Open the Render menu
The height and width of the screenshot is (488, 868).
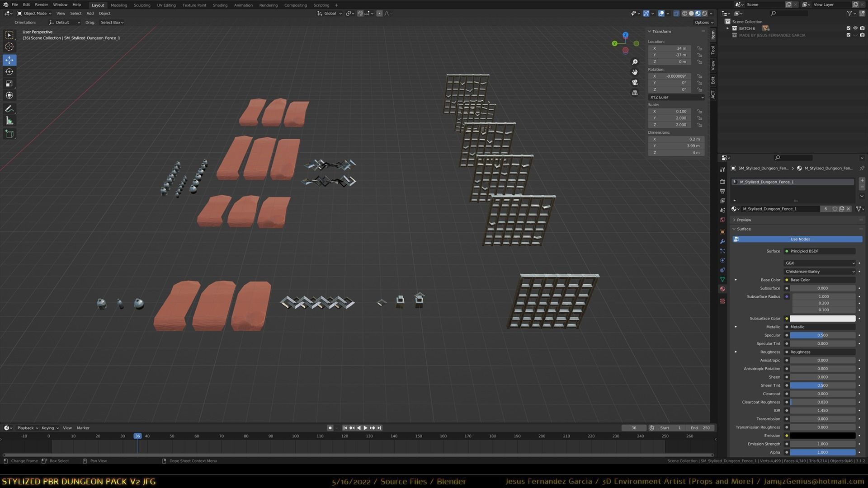click(41, 5)
